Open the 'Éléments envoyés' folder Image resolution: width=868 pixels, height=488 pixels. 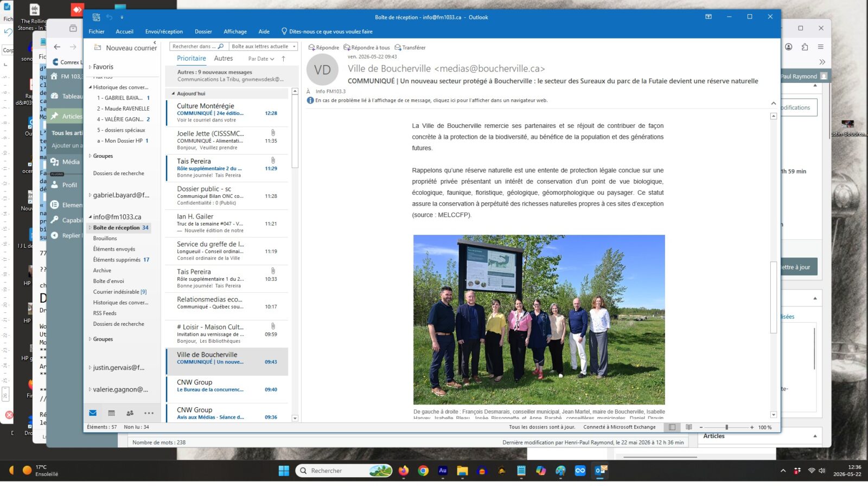tap(114, 249)
